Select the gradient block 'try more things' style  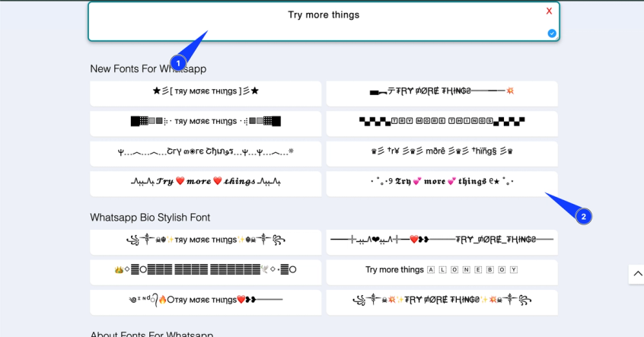(x=206, y=123)
